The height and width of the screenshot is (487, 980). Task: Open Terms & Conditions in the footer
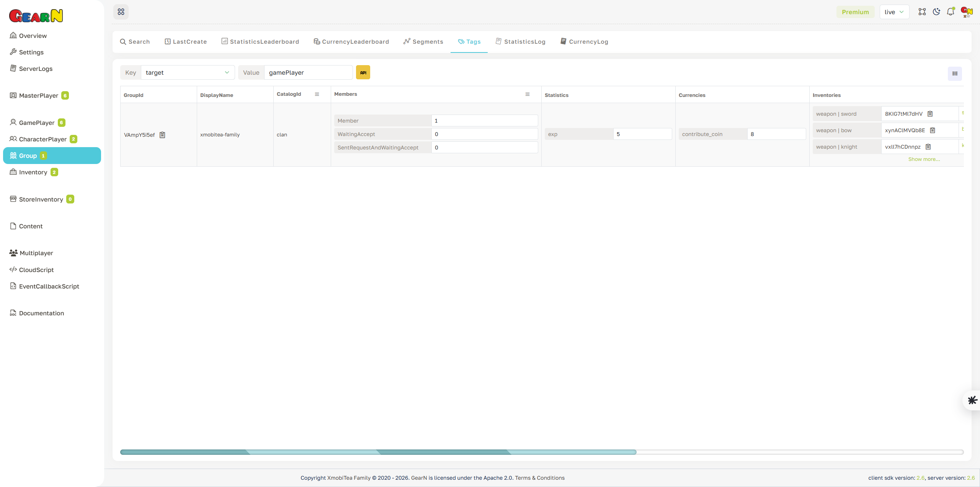(540, 478)
